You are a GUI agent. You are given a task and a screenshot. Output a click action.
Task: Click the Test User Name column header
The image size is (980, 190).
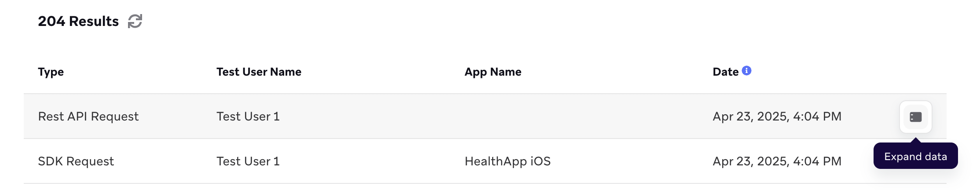point(259,72)
